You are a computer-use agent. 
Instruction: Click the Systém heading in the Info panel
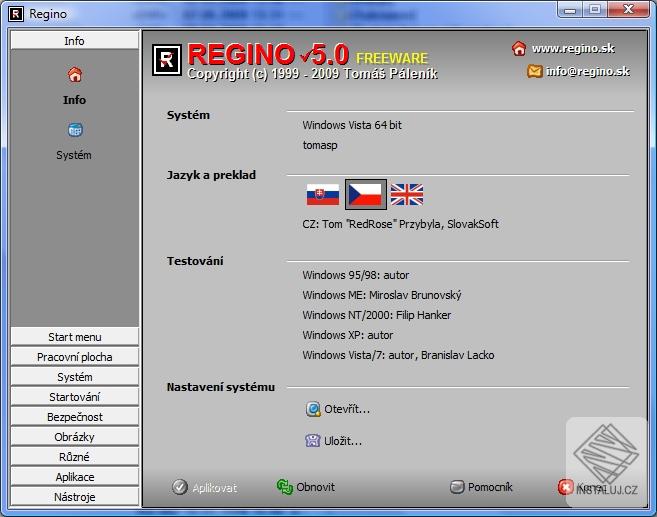pos(188,115)
